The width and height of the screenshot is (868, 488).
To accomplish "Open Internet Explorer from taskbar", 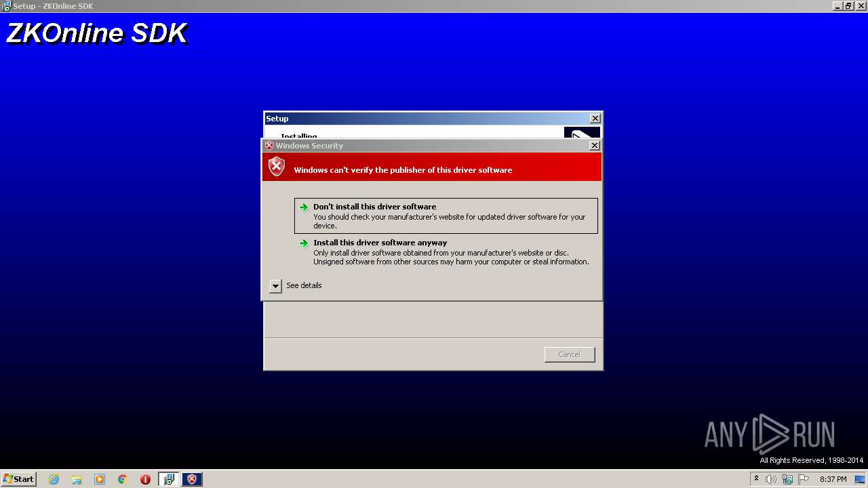I will tap(54, 479).
